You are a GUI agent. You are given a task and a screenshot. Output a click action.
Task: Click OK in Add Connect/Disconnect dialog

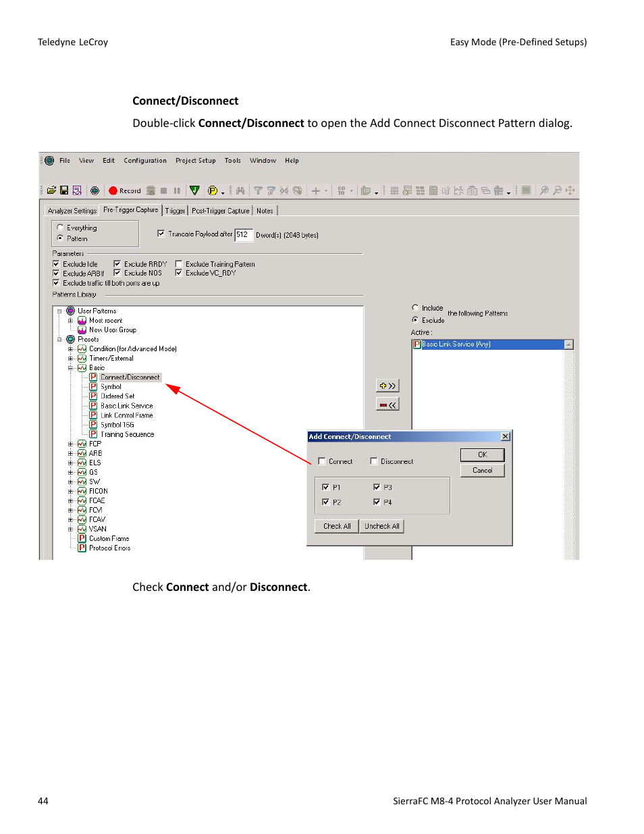click(x=482, y=455)
